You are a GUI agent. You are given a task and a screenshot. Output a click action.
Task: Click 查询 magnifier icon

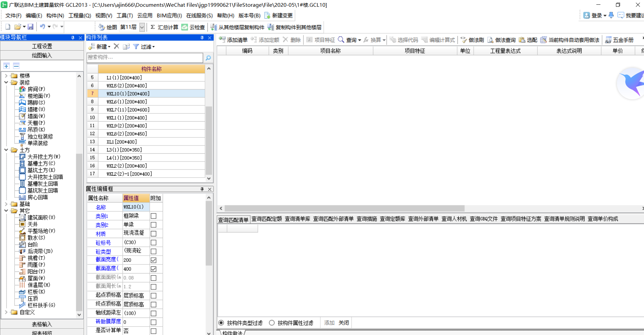[x=341, y=40]
